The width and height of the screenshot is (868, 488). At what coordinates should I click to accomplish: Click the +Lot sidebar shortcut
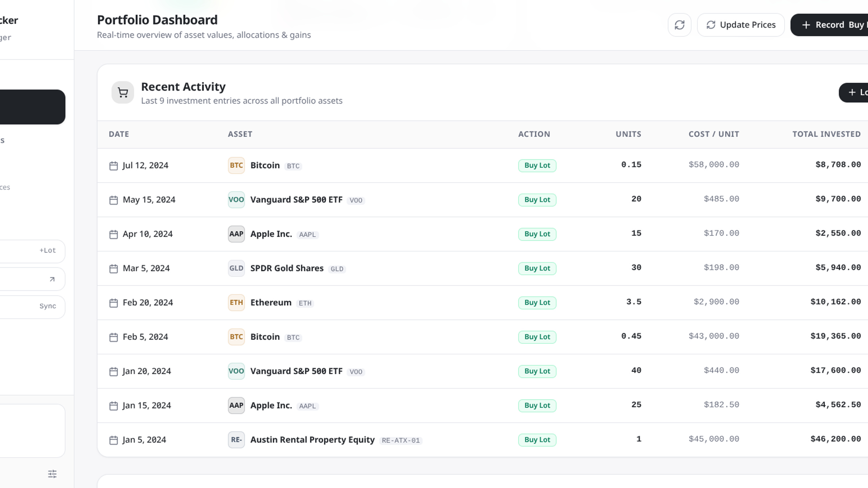pyautogui.click(x=33, y=251)
